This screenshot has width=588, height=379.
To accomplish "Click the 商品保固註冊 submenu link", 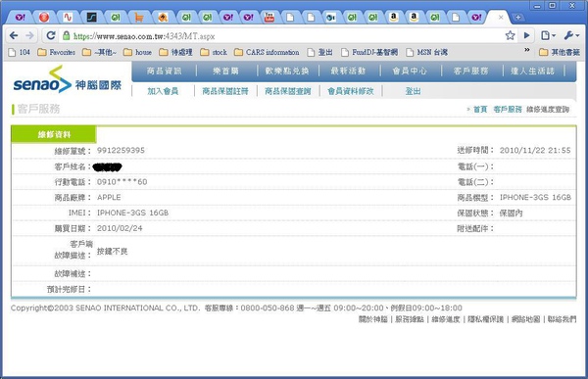I will click(x=225, y=91).
